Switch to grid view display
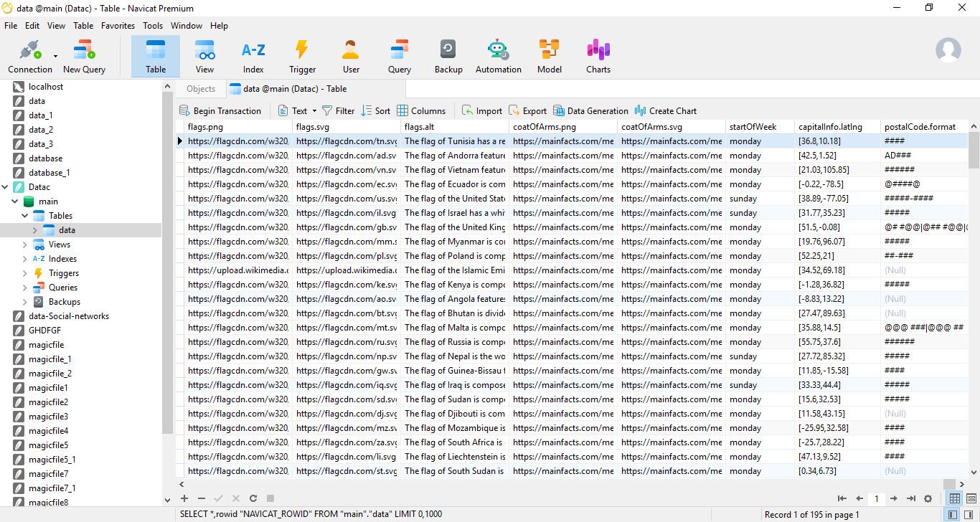This screenshot has height=522, width=980. [954, 498]
